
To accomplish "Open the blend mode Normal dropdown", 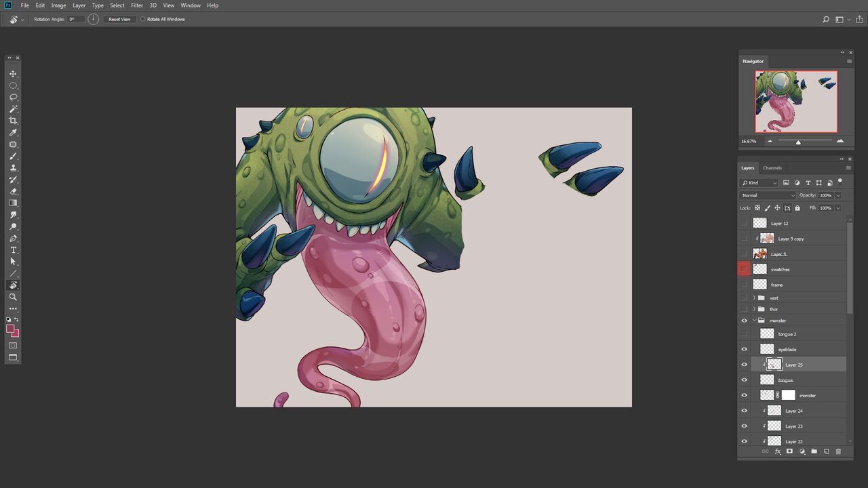I will point(768,195).
